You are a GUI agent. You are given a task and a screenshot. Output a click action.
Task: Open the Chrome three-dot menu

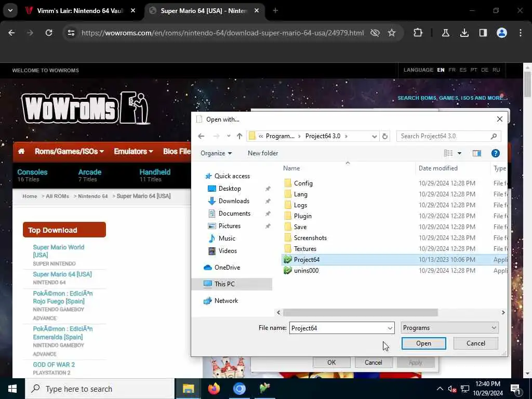521,33
